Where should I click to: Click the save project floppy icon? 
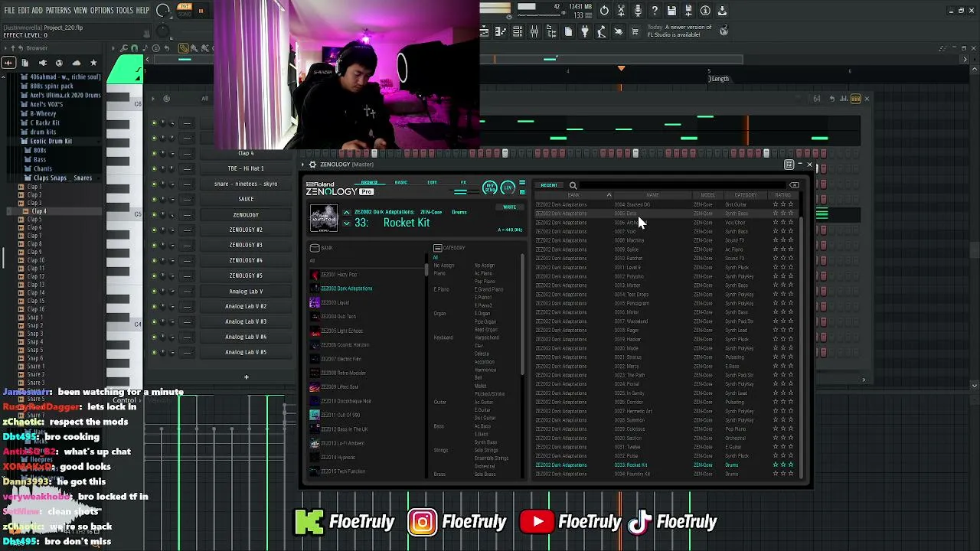(x=671, y=11)
